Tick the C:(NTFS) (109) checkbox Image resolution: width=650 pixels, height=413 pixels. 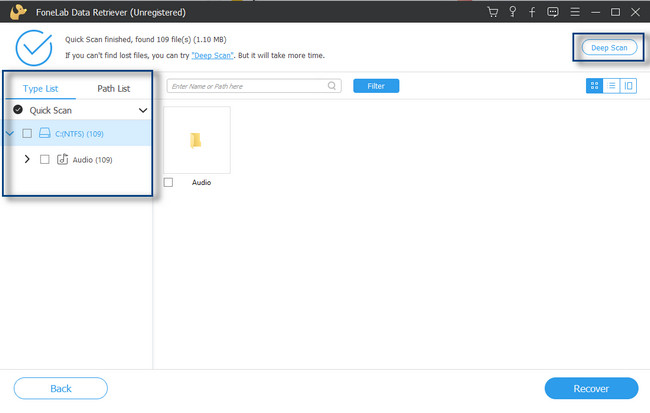[x=27, y=134]
